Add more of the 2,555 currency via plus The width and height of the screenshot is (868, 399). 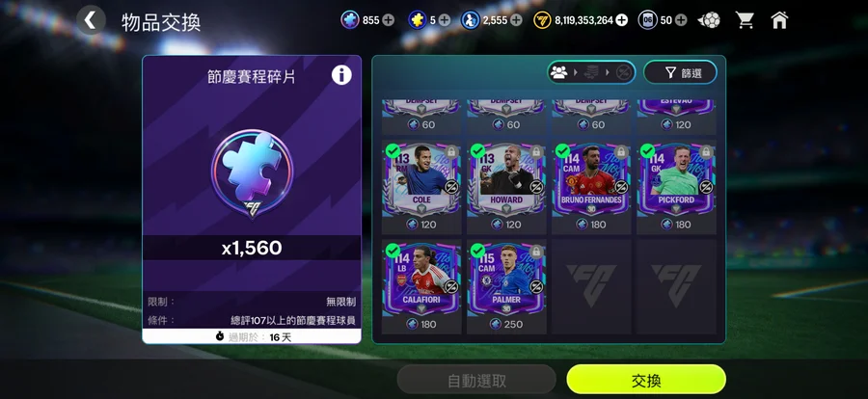point(516,20)
